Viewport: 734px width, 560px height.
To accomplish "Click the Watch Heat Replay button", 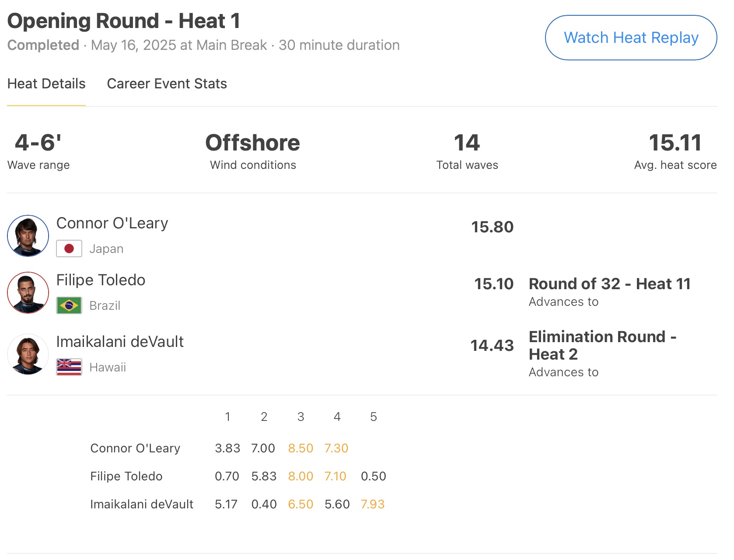I will 630,38.
